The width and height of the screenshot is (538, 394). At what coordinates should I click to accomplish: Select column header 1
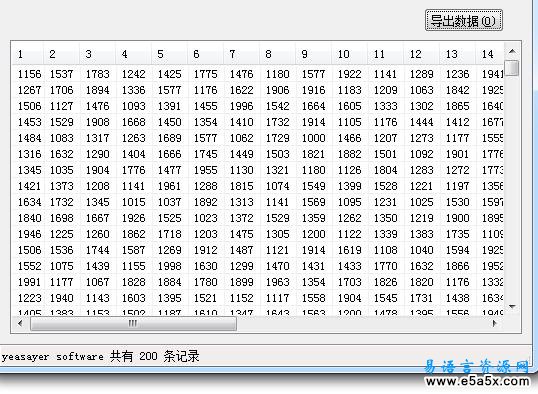[28, 54]
